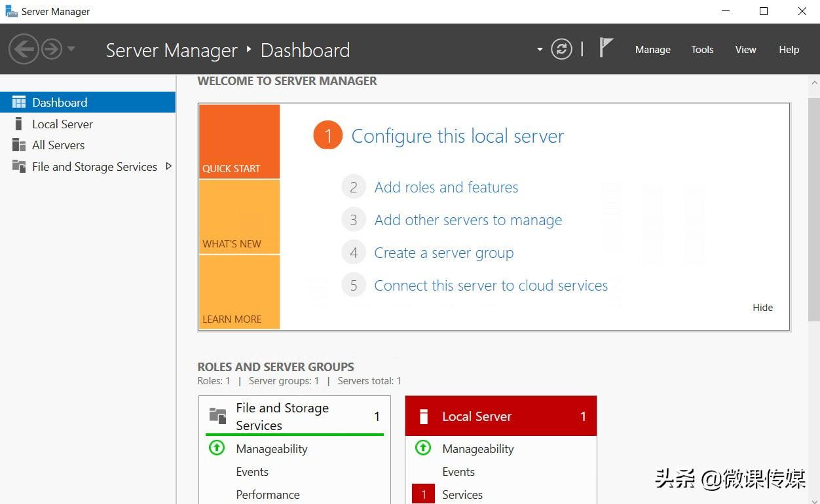Click Performance under File and Storage Services tile
This screenshot has width=820, height=504.
268,494
